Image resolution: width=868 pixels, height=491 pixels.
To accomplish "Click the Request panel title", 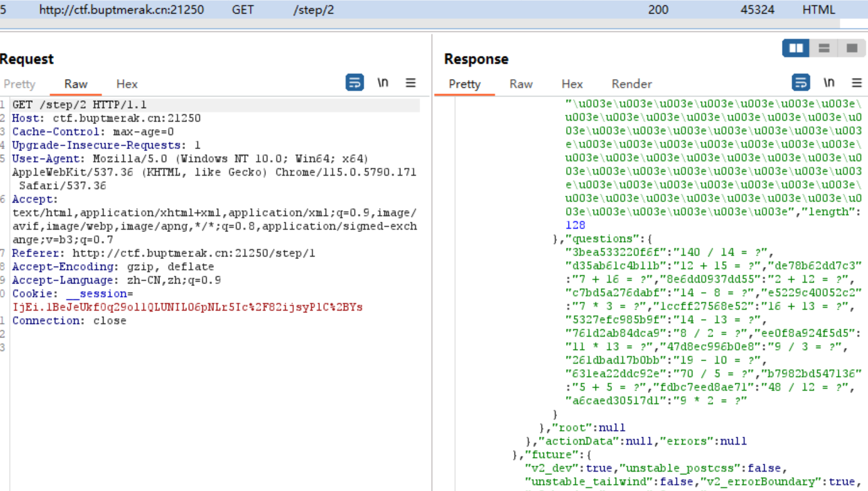I will (27, 59).
